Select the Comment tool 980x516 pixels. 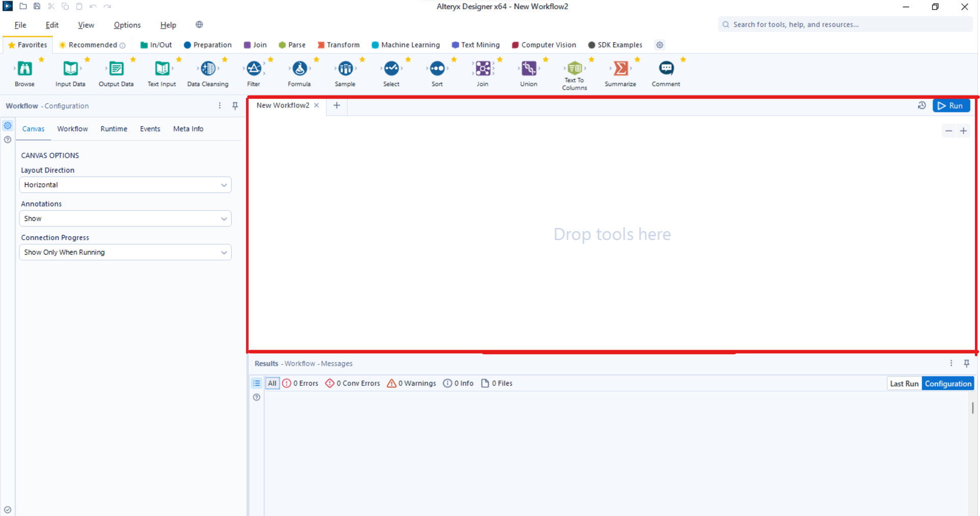click(x=666, y=68)
